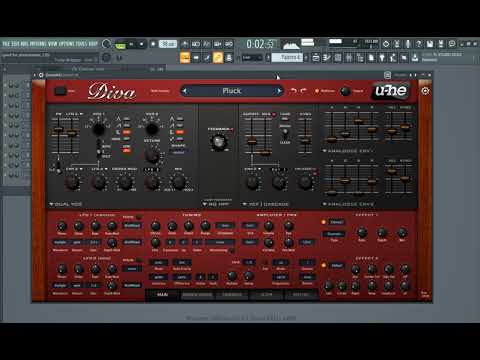Switch to the MAIN tab
This screenshot has height=360, width=480.
coord(162,295)
